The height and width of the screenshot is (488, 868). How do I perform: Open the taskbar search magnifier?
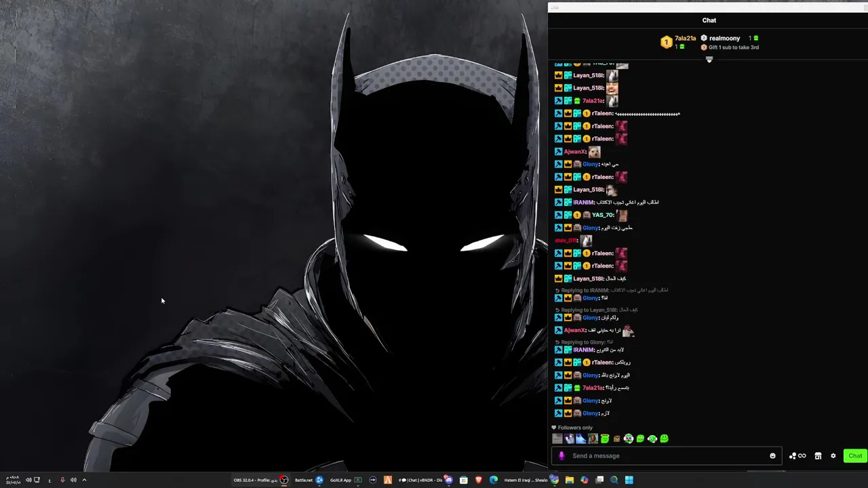click(614, 480)
